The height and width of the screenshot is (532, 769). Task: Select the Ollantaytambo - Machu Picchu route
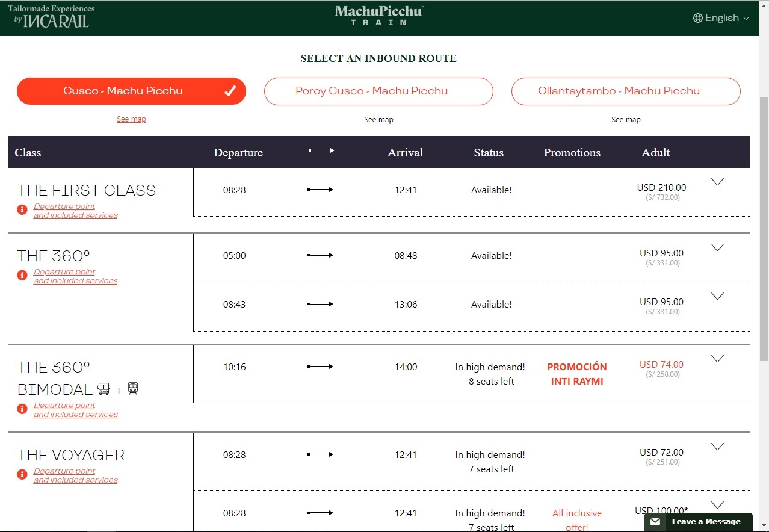coord(626,91)
